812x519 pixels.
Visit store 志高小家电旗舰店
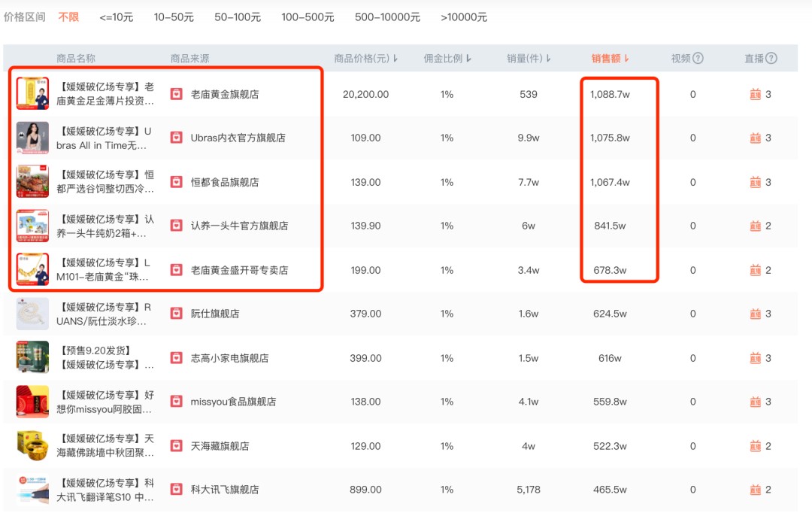(x=229, y=359)
